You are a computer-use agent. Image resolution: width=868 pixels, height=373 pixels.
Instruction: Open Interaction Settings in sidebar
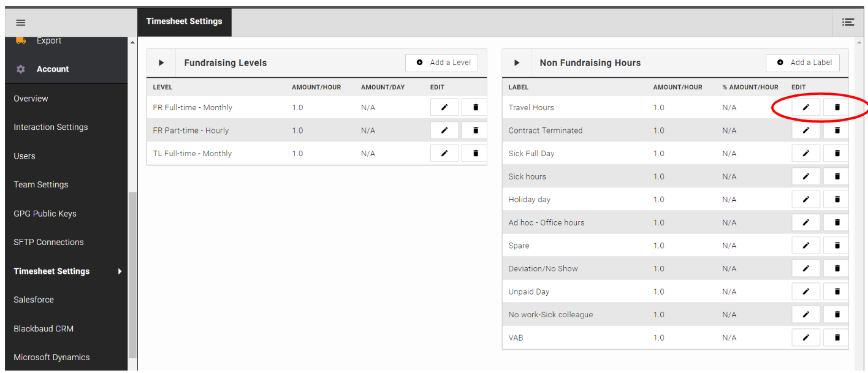pyautogui.click(x=51, y=127)
